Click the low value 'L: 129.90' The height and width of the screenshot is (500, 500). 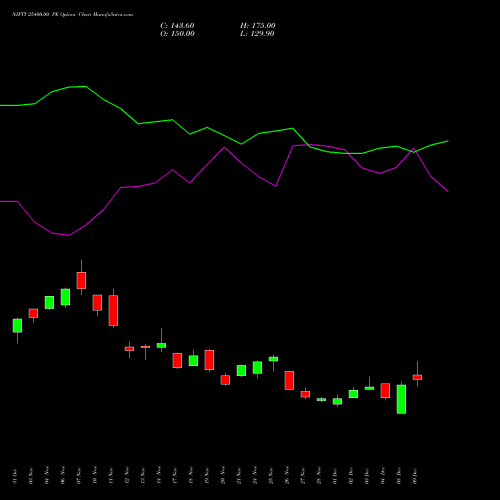[257, 34]
